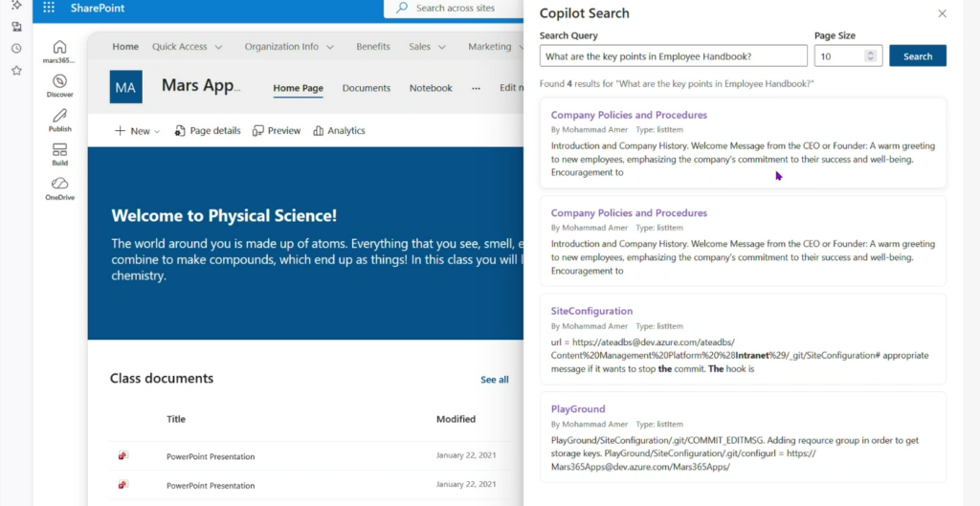Click the Page Size number field
Viewport: 980px width, 506px height.
point(848,56)
